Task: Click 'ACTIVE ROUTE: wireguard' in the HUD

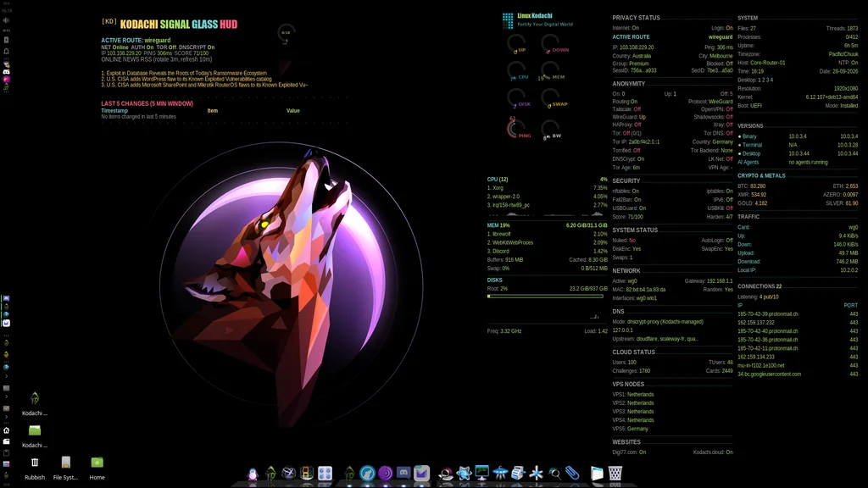Action: click(x=136, y=41)
